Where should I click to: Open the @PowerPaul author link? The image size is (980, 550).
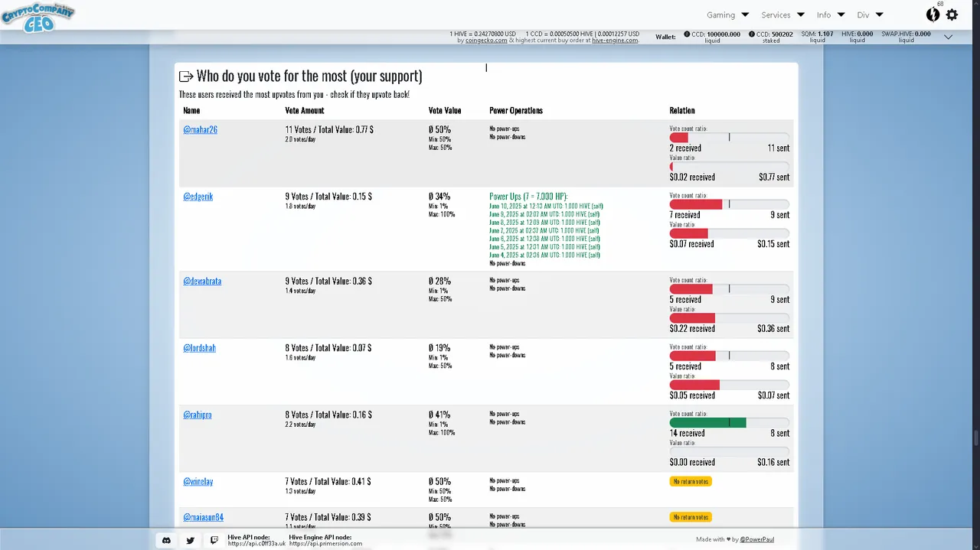coord(756,539)
